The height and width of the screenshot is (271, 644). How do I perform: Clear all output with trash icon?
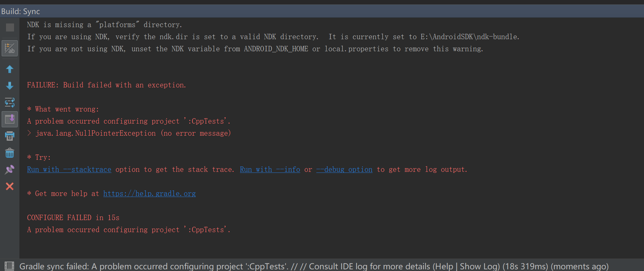tap(10, 153)
